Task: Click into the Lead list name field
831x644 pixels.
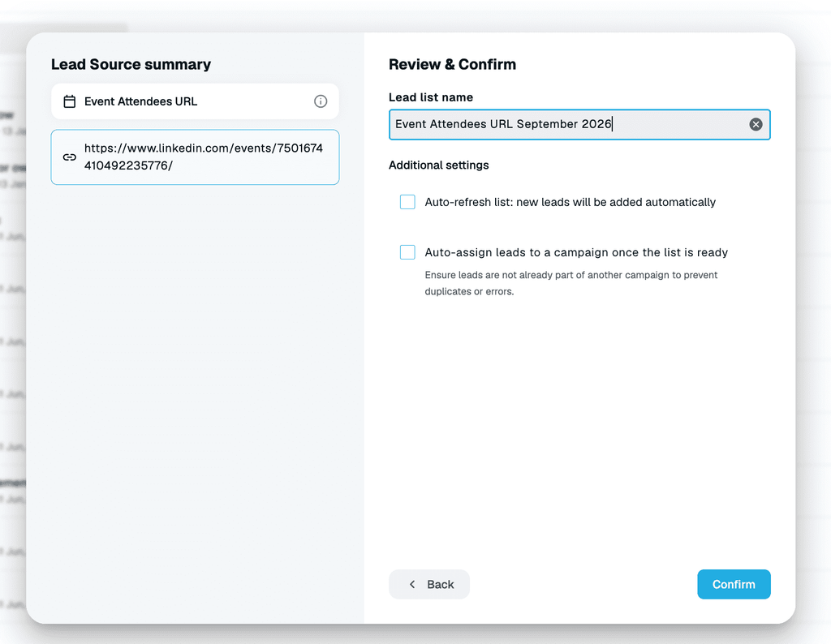Action: 579,124
